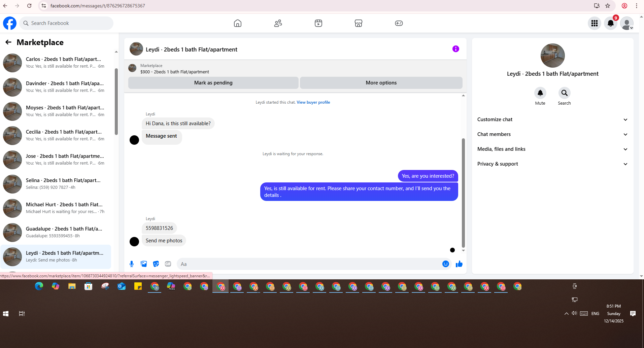Click the Search Facebook field
644x348 pixels.
66,23
